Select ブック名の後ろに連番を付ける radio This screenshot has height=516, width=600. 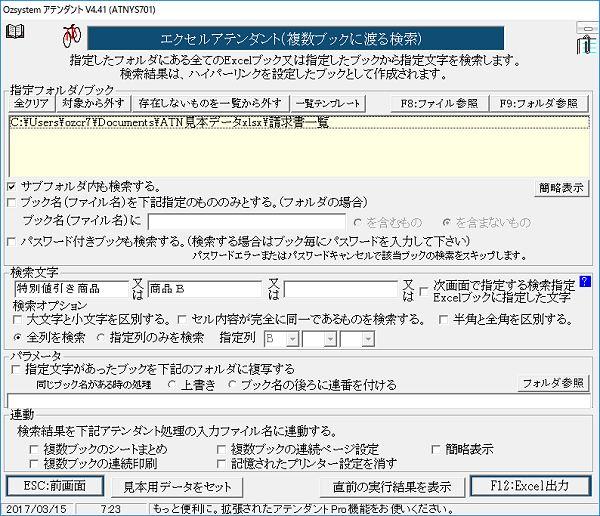click(x=231, y=385)
